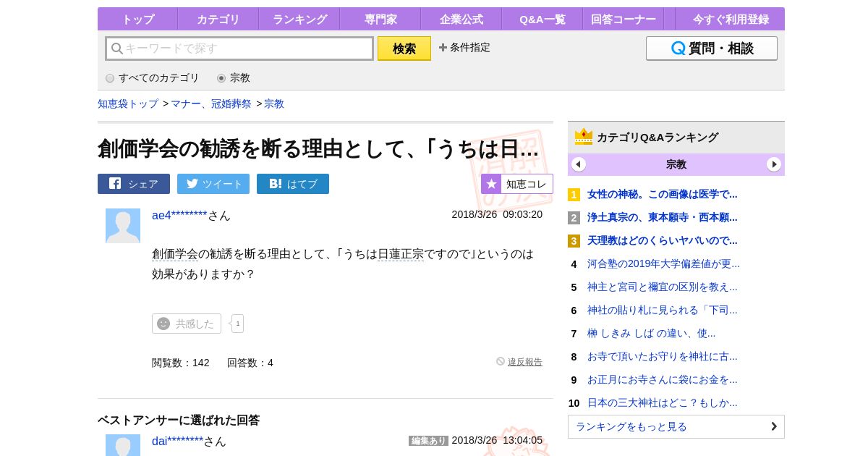Open the 質問・相談 button
The image size is (868, 456).
(712, 48)
